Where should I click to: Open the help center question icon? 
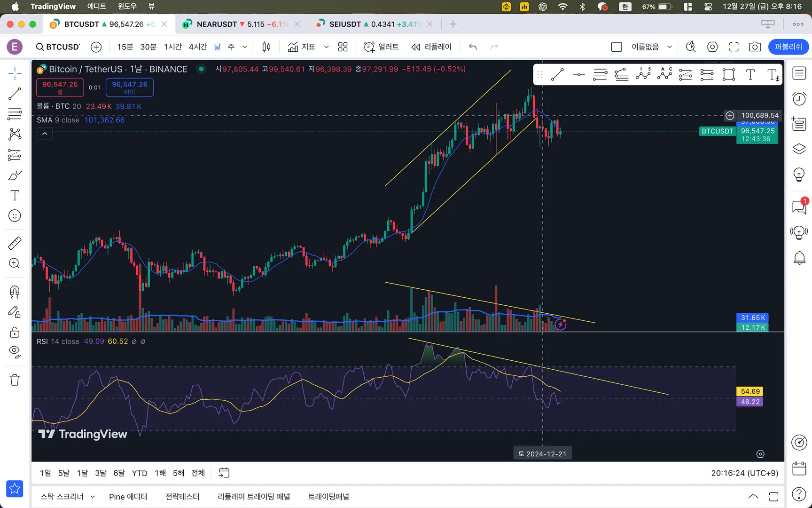(x=799, y=494)
